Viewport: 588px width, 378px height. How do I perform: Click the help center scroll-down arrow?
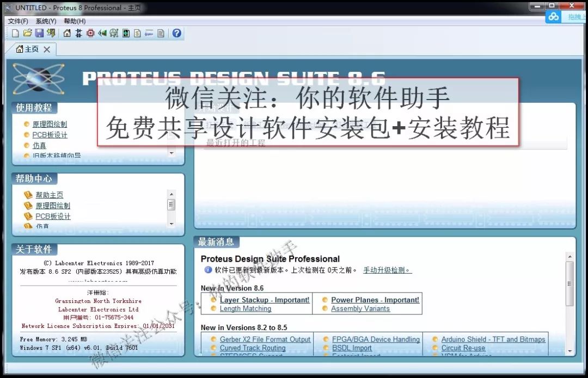(x=171, y=224)
